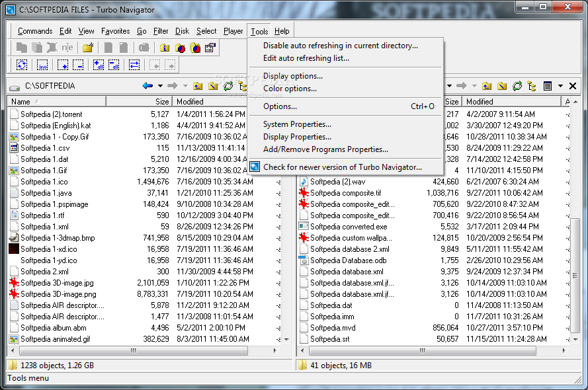Screen dimensions: 588x390
Task: Open the right panel's view mode dropdown arrow
Action: click(x=560, y=86)
